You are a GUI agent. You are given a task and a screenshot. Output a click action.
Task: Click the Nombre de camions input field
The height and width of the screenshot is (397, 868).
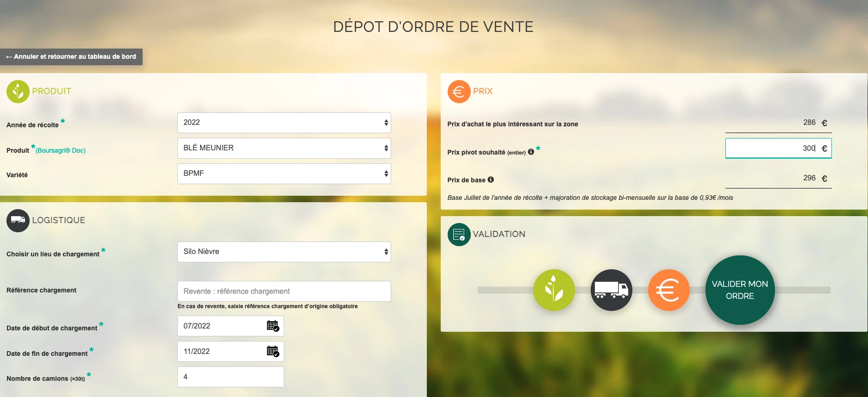231,377
